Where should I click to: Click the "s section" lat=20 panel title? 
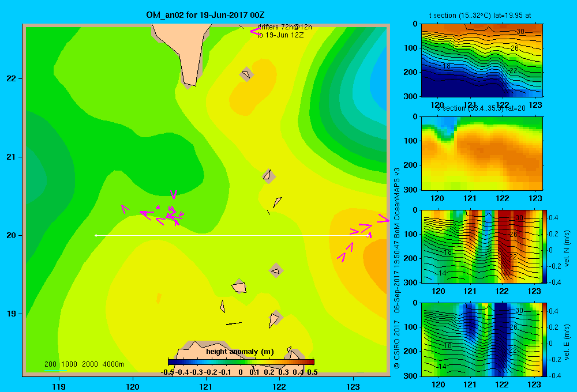point(481,108)
